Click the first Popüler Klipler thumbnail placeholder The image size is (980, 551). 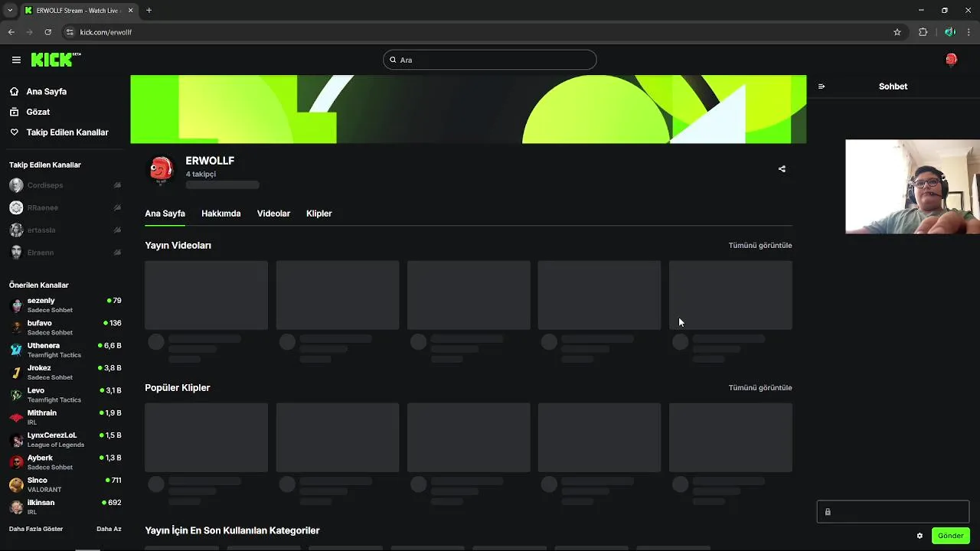(207, 438)
